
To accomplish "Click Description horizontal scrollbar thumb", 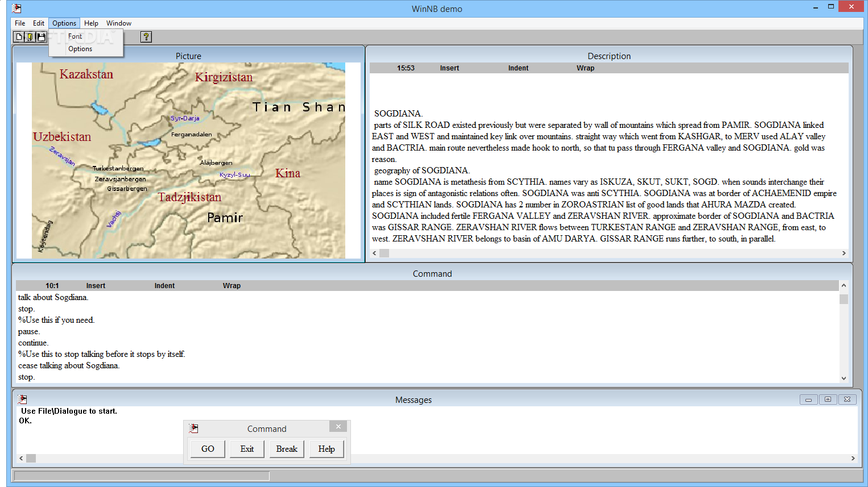I will point(385,253).
